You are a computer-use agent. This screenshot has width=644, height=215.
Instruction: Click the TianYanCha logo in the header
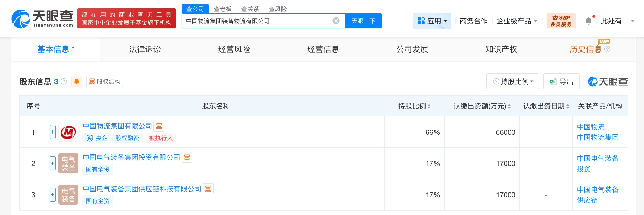tap(42, 19)
